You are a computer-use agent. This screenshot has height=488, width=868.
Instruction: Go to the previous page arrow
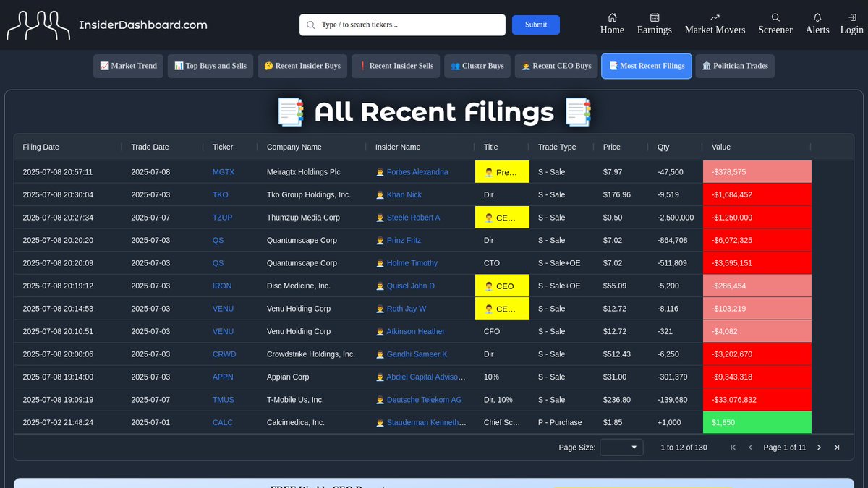click(750, 448)
